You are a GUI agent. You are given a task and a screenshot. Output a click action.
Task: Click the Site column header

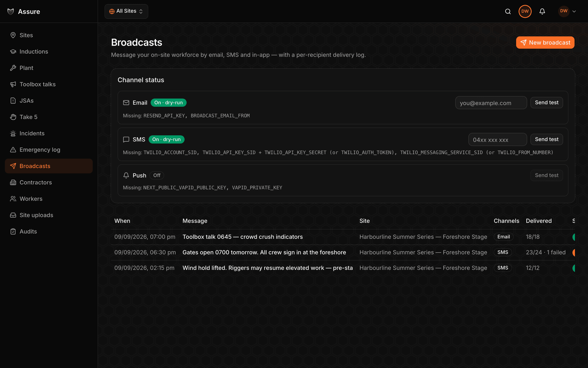364,221
